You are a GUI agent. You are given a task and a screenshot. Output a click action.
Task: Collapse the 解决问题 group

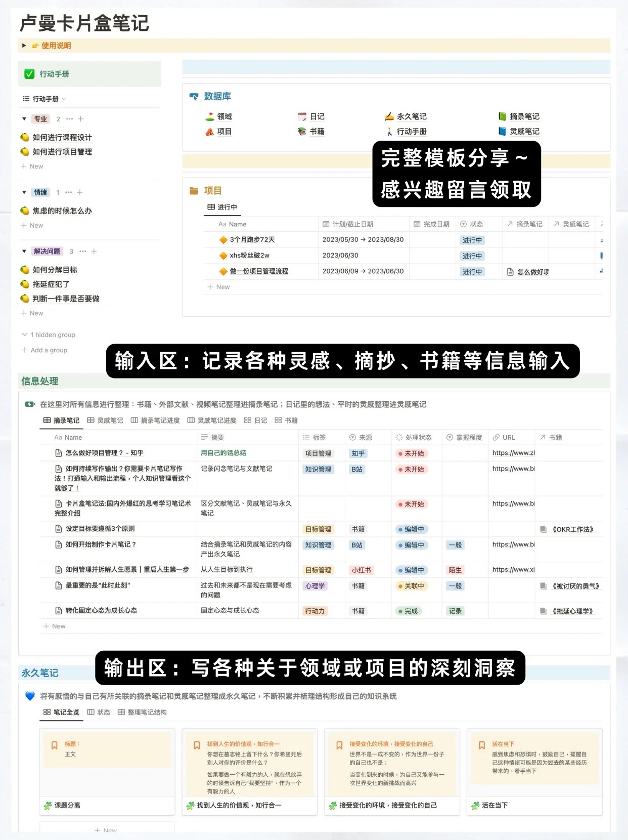(x=24, y=251)
